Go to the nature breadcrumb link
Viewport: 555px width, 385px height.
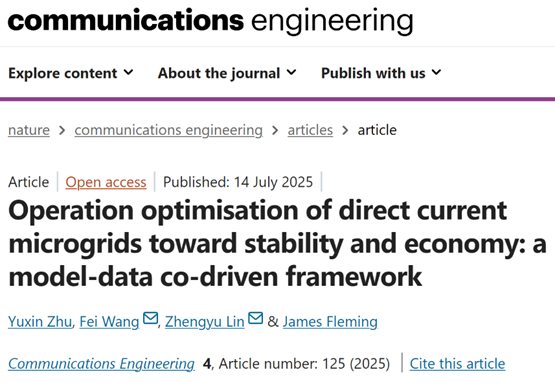point(29,130)
